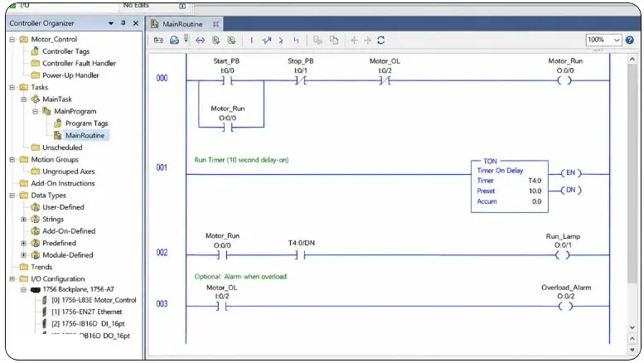Select rung number 000
644x363 pixels.
point(162,78)
